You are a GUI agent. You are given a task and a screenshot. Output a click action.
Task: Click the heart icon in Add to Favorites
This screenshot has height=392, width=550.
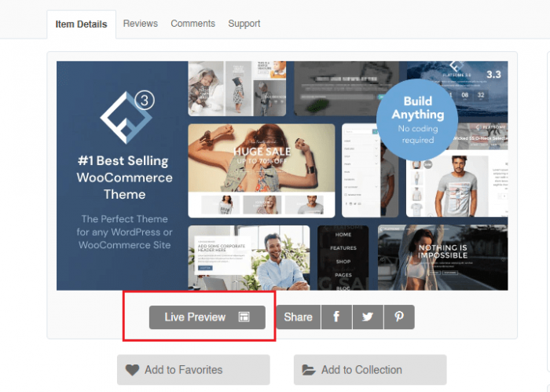point(132,370)
